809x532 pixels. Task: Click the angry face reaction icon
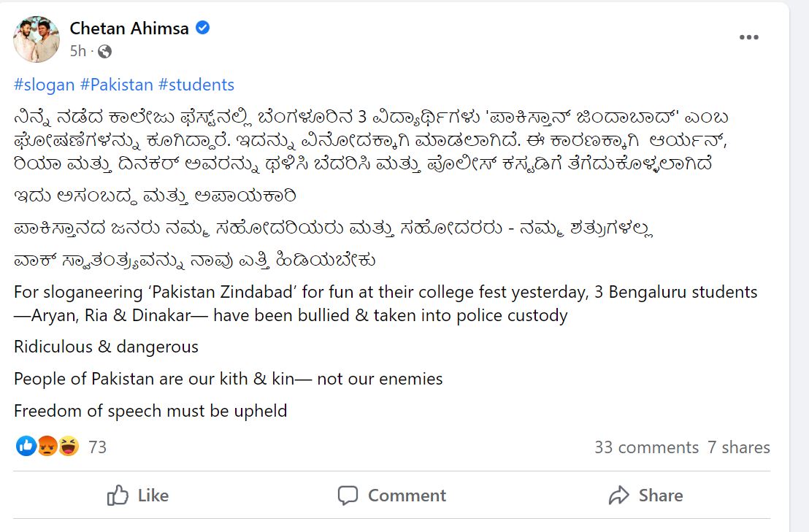46,447
